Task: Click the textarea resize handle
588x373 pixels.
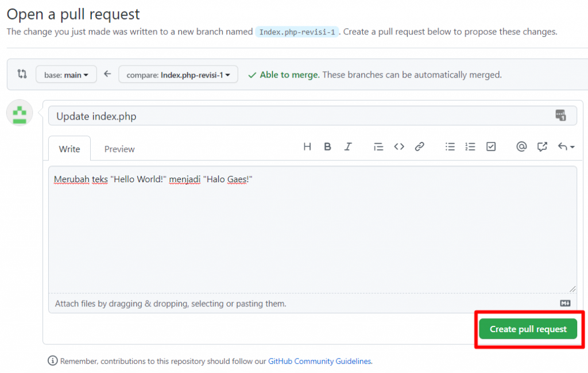Action: pos(572,289)
